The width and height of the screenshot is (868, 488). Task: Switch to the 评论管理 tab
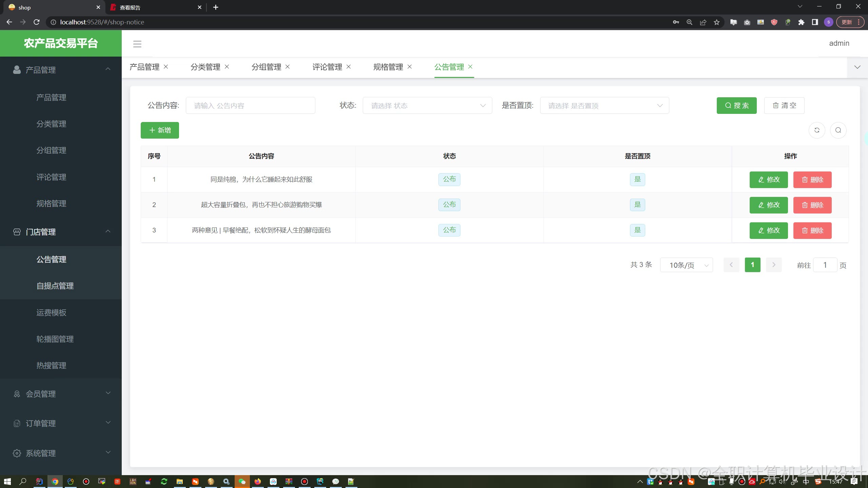click(x=327, y=67)
